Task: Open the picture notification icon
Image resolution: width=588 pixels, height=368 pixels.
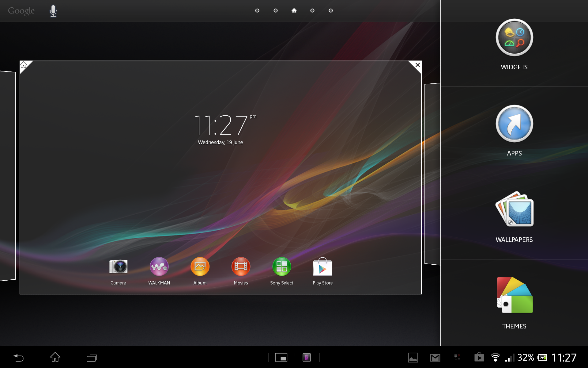Action: [413, 358]
